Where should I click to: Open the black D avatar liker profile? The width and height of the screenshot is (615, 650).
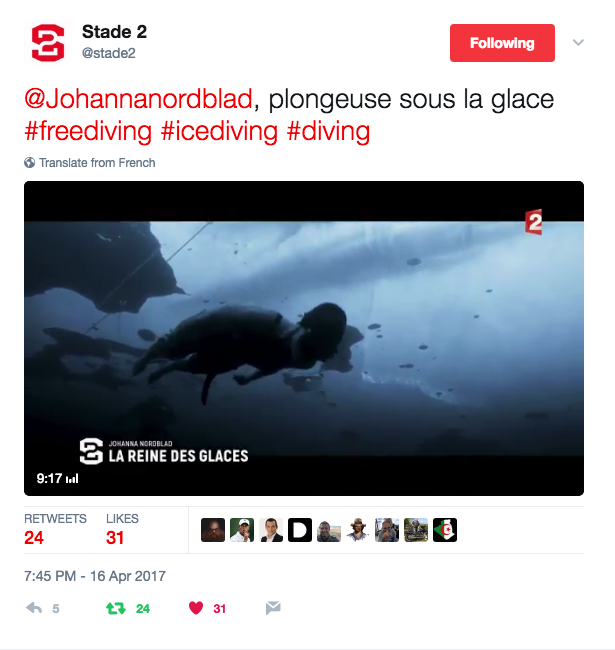click(x=300, y=530)
